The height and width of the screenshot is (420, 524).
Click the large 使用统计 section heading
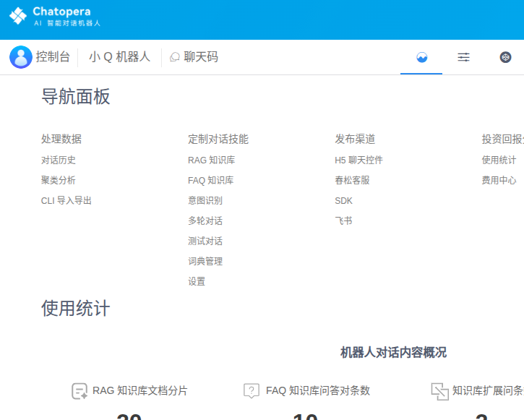click(x=76, y=308)
